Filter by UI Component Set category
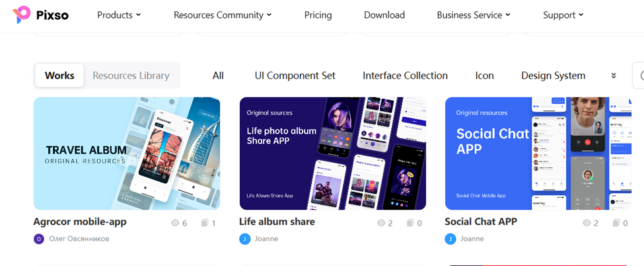Image resolution: width=644 pixels, height=266 pixels. tap(295, 76)
